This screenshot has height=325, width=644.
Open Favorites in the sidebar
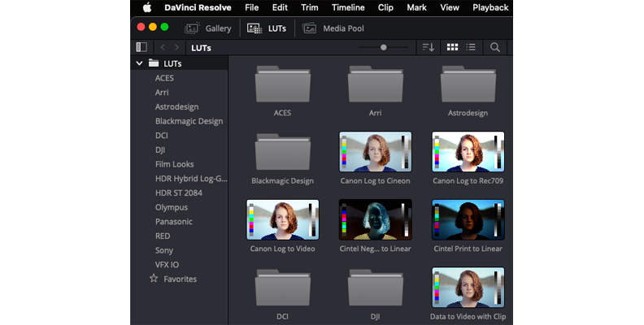point(173,279)
